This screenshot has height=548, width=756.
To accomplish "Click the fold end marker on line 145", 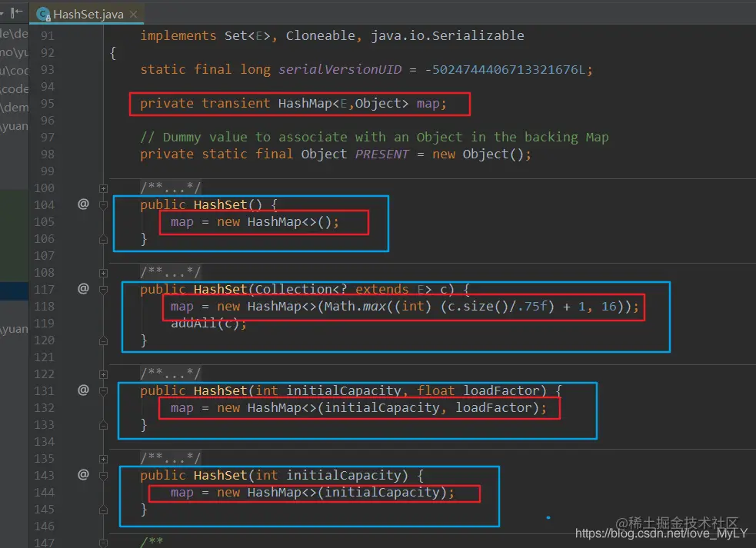I will tap(103, 510).
